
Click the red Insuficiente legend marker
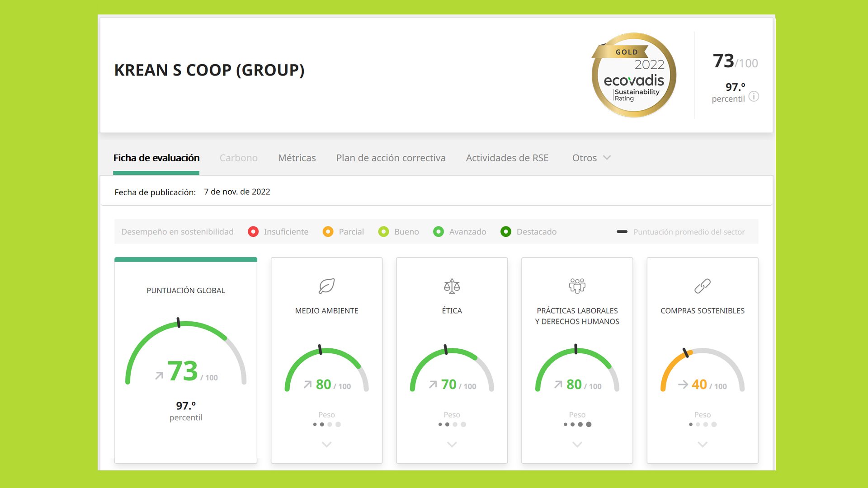click(x=253, y=232)
